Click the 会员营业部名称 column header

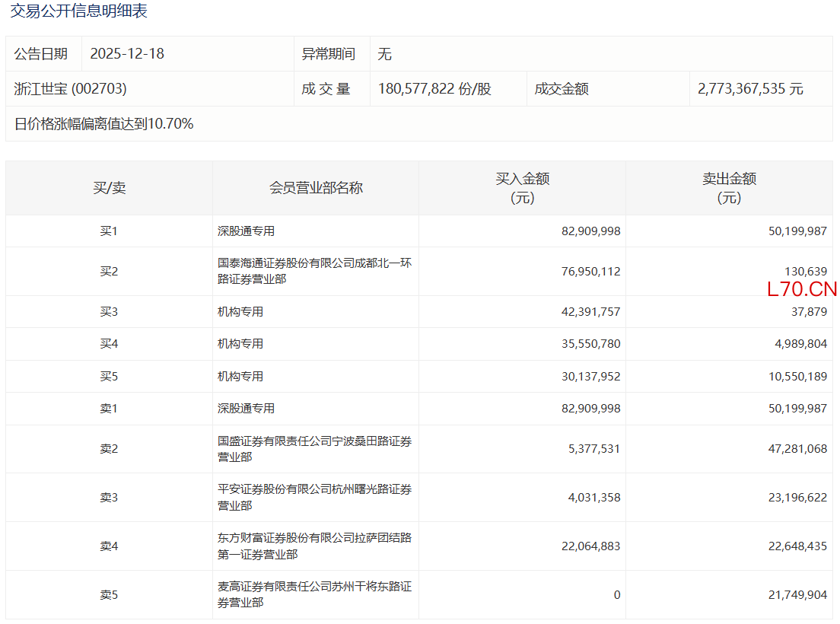pyautogui.click(x=316, y=188)
